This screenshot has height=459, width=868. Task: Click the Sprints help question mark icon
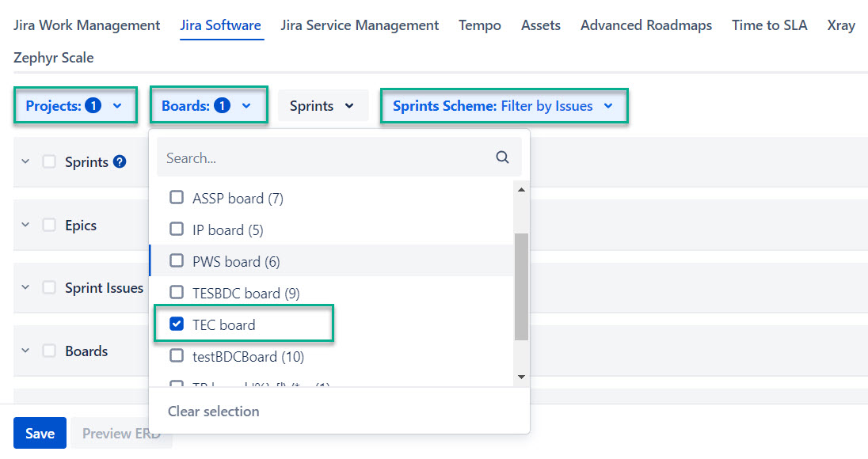tap(120, 162)
